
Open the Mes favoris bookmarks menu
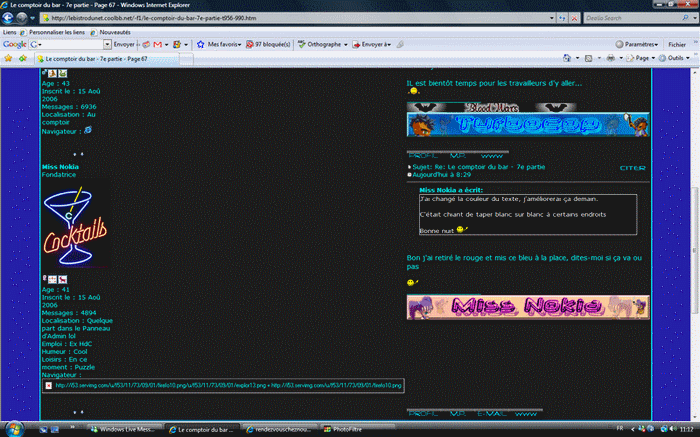[219, 44]
